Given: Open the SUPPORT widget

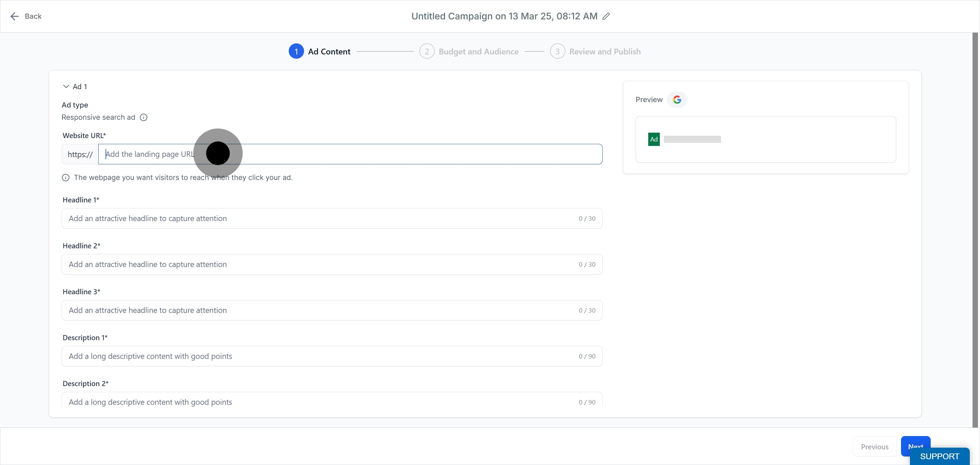Looking at the screenshot, I should click(x=939, y=456).
